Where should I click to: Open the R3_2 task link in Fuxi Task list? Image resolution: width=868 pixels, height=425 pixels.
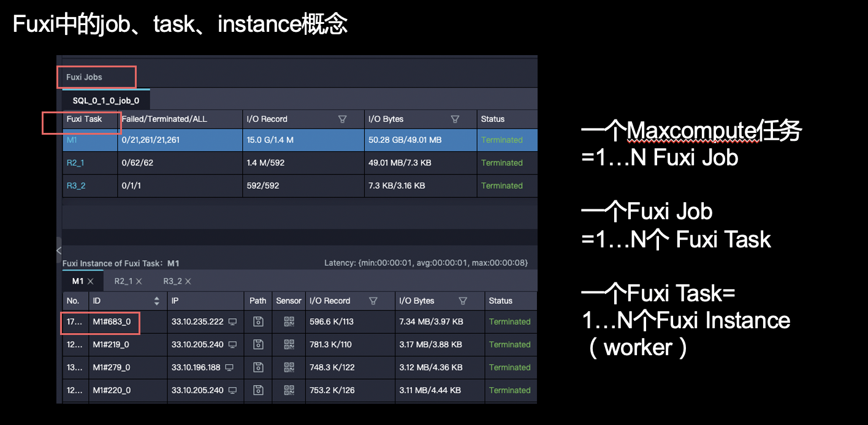click(76, 186)
